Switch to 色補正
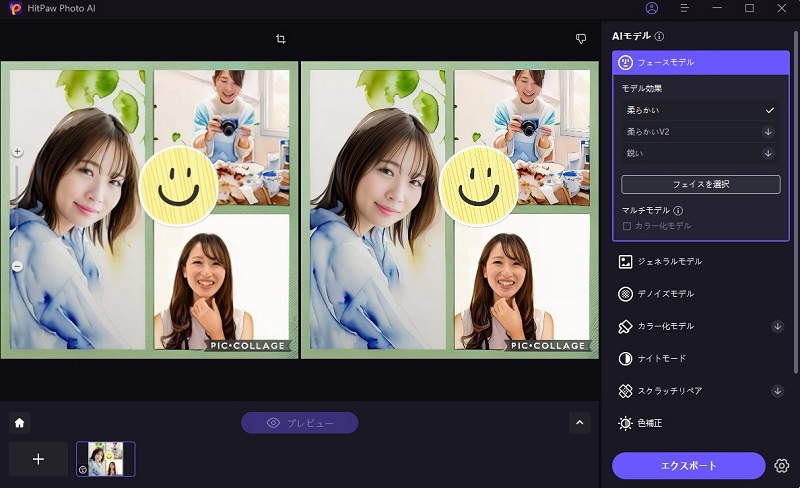The height and width of the screenshot is (488, 800). click(701, 423)
